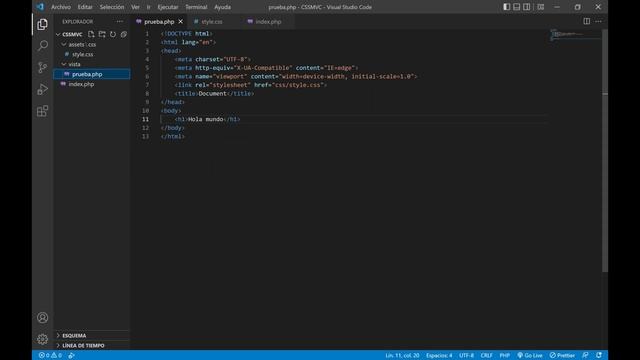Open the Archivo menu
This screenshot has height=360, width=640.
(x=61, y=7)
